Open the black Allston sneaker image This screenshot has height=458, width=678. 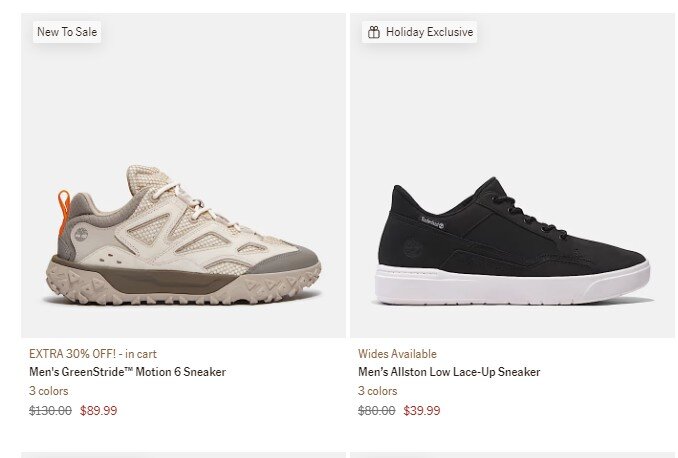[511, 243]
